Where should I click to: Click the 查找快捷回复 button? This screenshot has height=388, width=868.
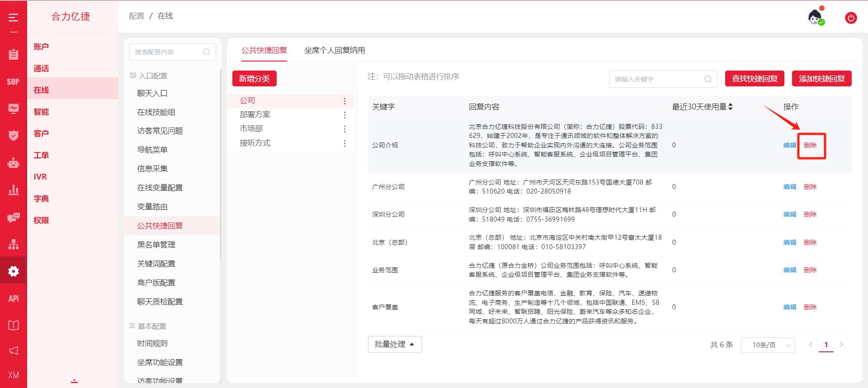tap(755, 79)
